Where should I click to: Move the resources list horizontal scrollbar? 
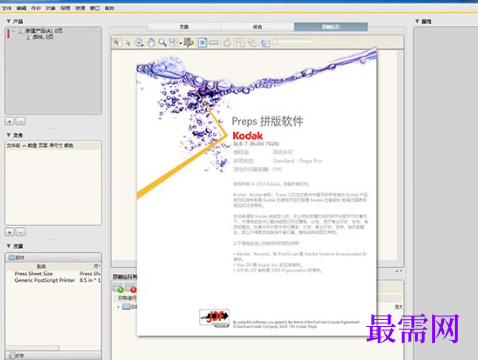[33, 348]
